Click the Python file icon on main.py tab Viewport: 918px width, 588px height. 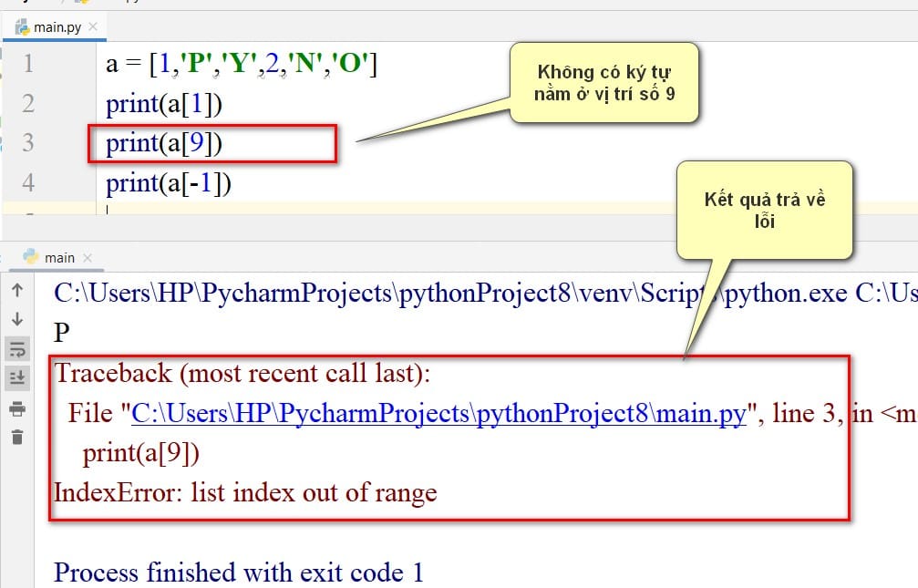22,27
